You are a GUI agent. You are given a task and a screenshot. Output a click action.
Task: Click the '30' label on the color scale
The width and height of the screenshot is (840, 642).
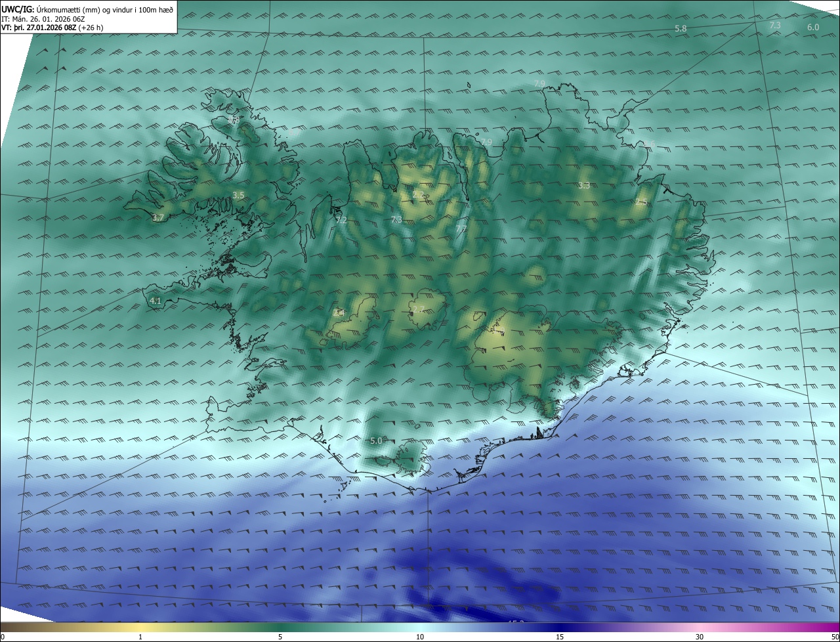tap(700, 637)
